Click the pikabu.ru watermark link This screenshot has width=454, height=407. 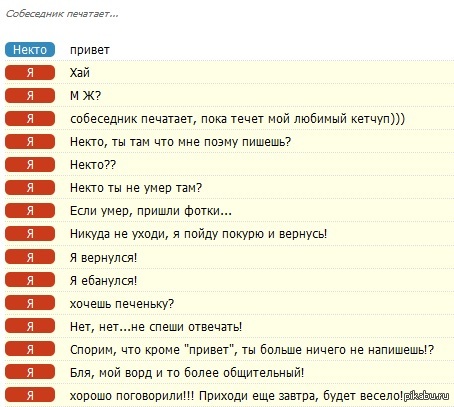click(x=426, y=396)
